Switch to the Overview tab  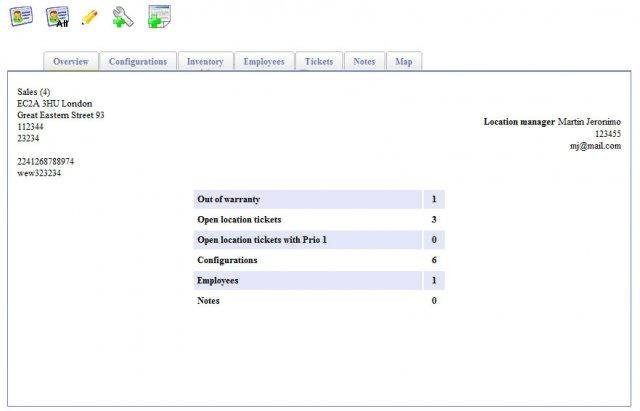[71, 62]
